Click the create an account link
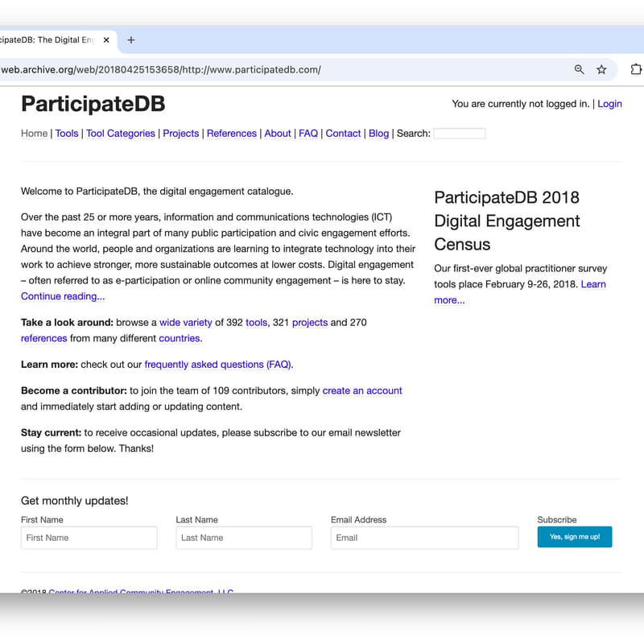The width and height of the screenshot is (644, 644). [362, 390]
